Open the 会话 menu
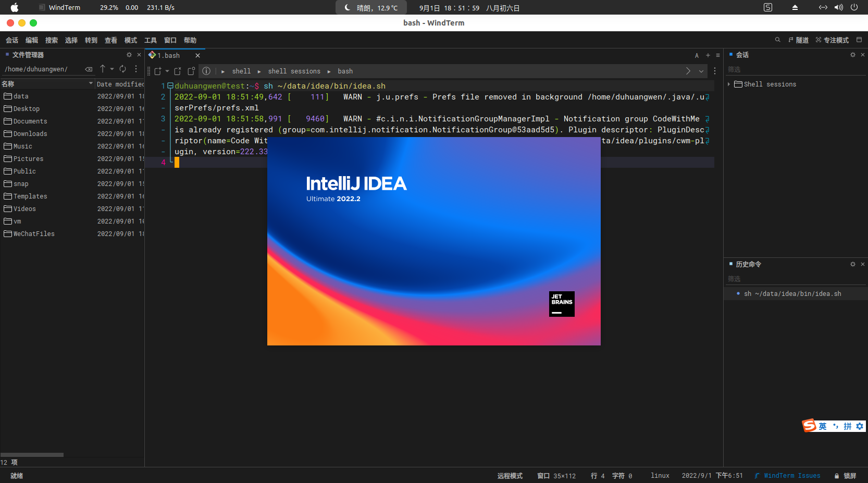Screen dimensions: 868x483 point(12,40)
